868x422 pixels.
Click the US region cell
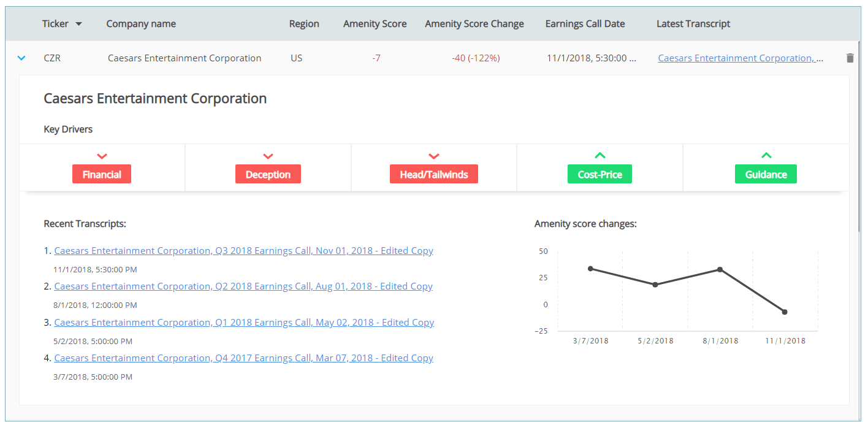[x=297, y=58]
